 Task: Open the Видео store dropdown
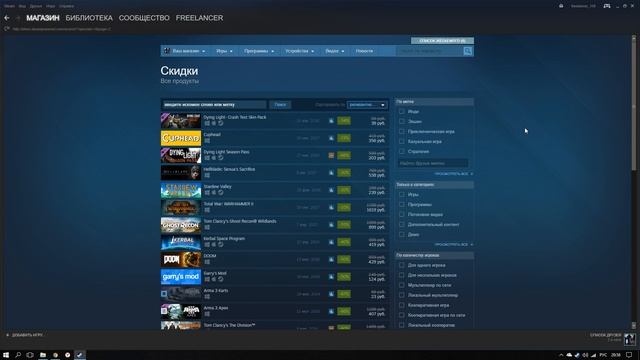tap(335, 51)
